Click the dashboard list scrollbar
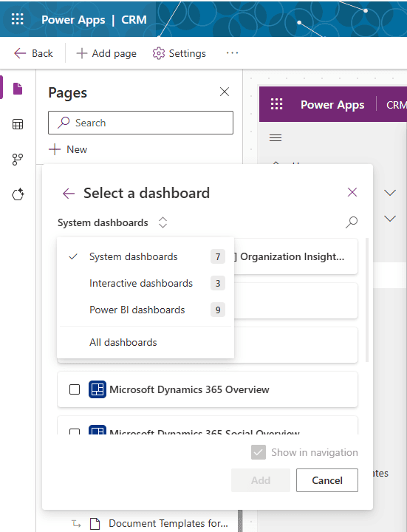407x532 pixels. click(x=366, y=300)
